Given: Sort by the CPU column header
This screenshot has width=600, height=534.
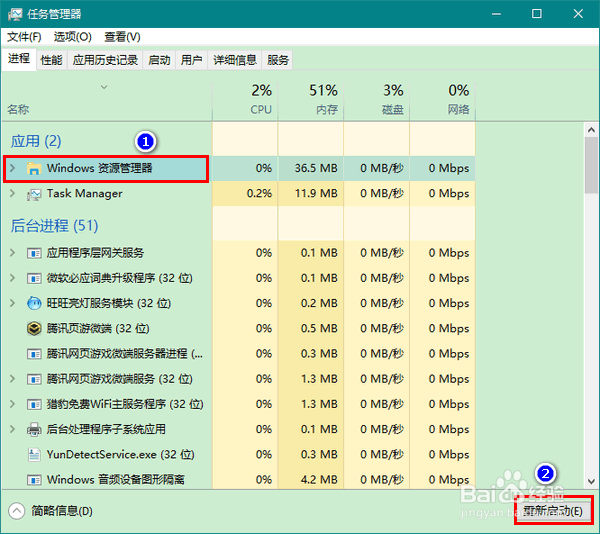Looking at the screenshot, I should pyautogui.click(x=245, y=100).
